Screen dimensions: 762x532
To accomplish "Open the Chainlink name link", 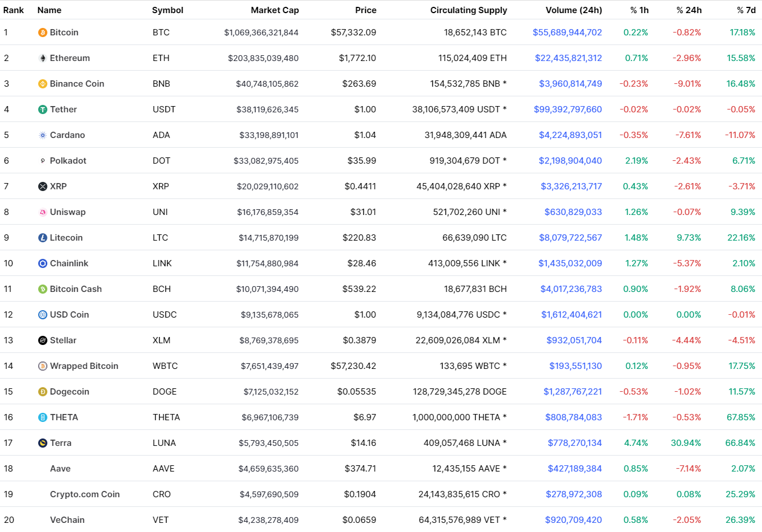I will pyautogui.click(x=69, y=263).
